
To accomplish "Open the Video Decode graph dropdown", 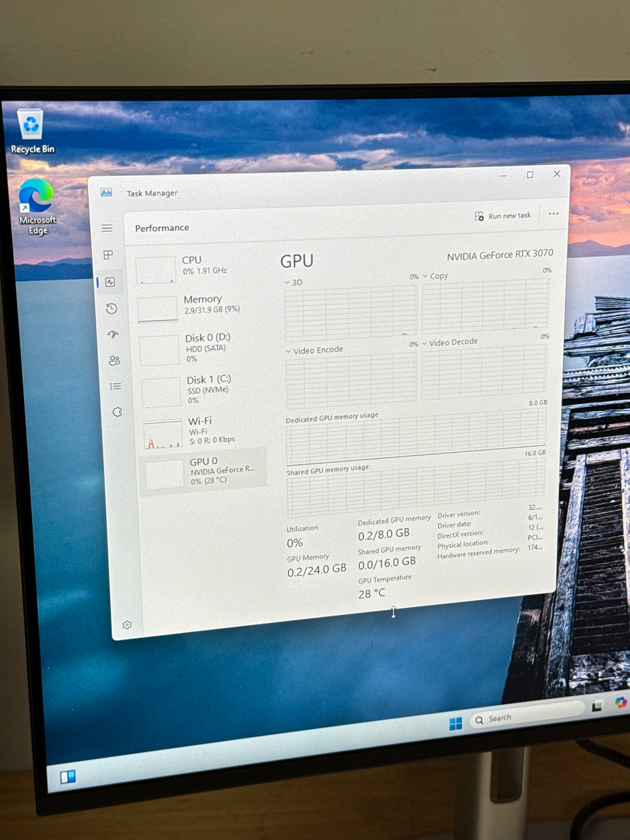I will (x=450, y=342).
